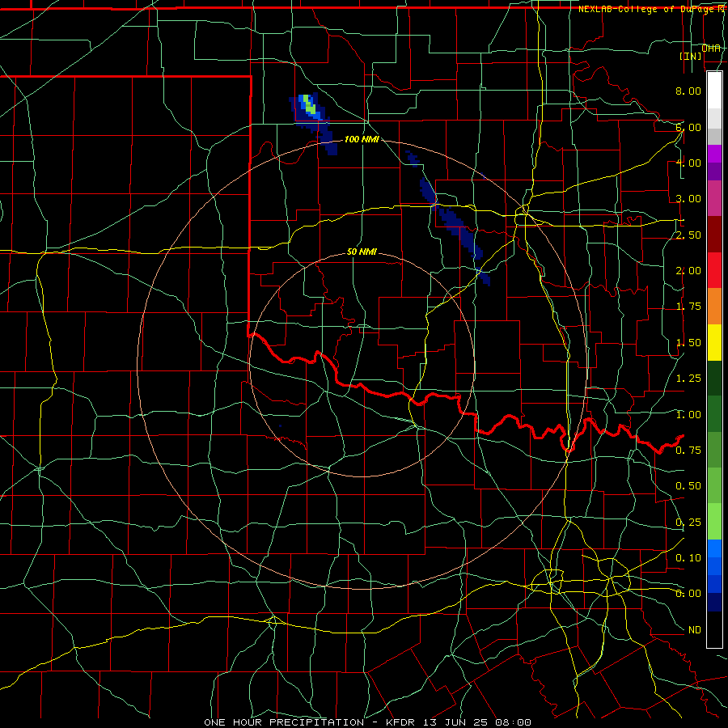Click the 1.25 legend value
The image size is (728, 728).
point(688,379)
